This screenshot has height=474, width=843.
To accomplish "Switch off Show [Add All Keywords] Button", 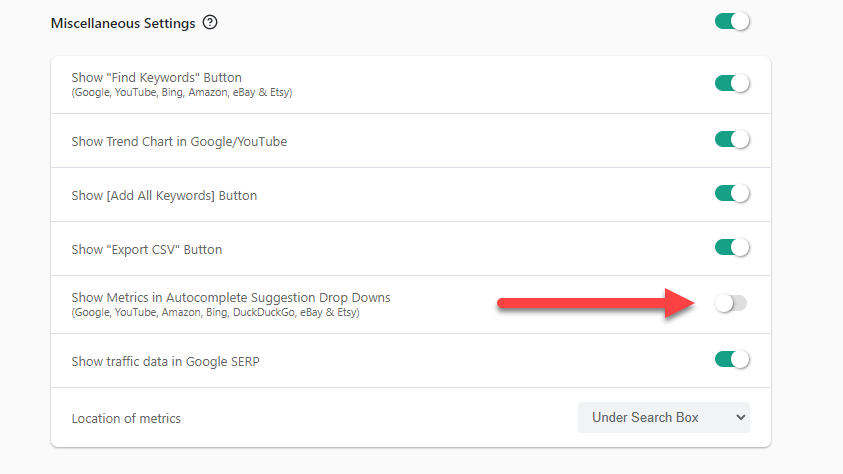I will point(732,193).
